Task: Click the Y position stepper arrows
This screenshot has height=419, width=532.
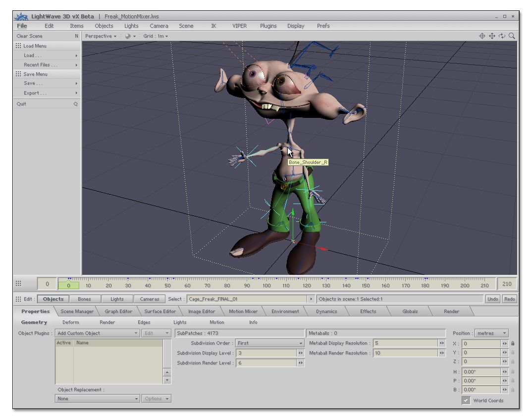Action: 505,353
